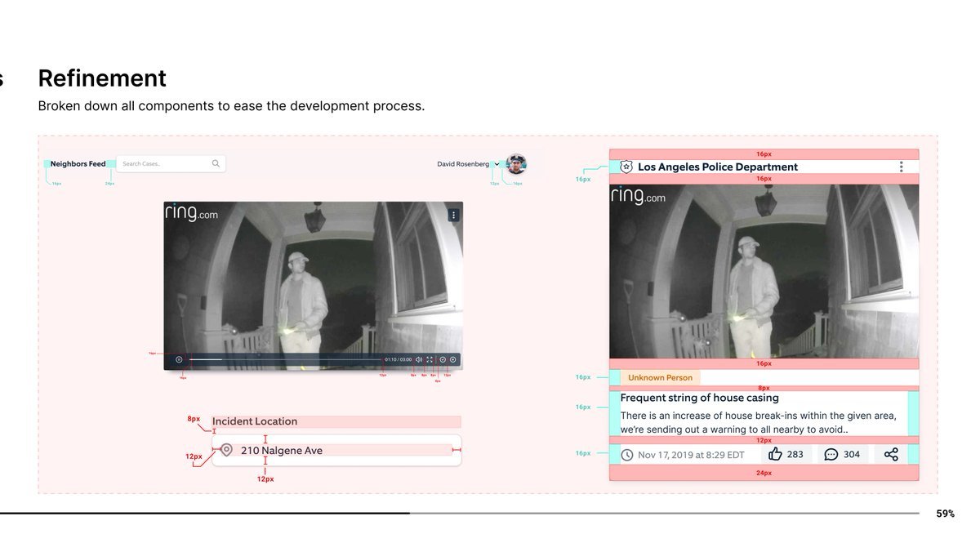Click the 'Broken down all components' subtitle
980x534 pixels.
click(231, 106)
